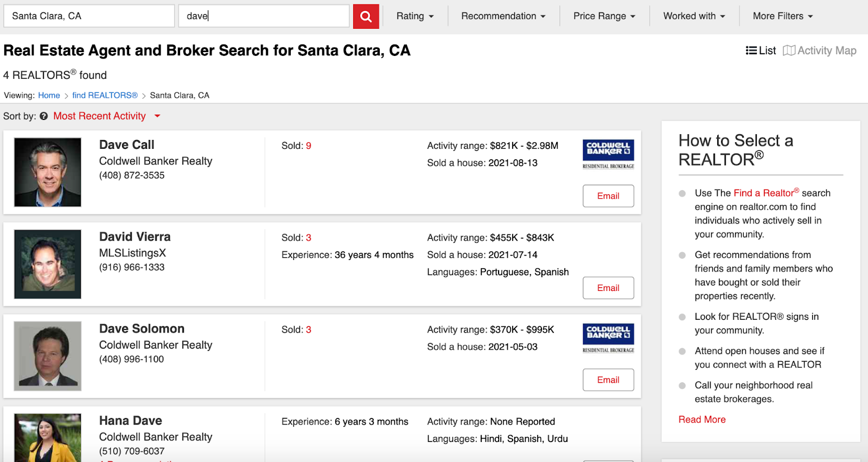
Task: Expand the More Filters menu
Action: click(782, 16)
